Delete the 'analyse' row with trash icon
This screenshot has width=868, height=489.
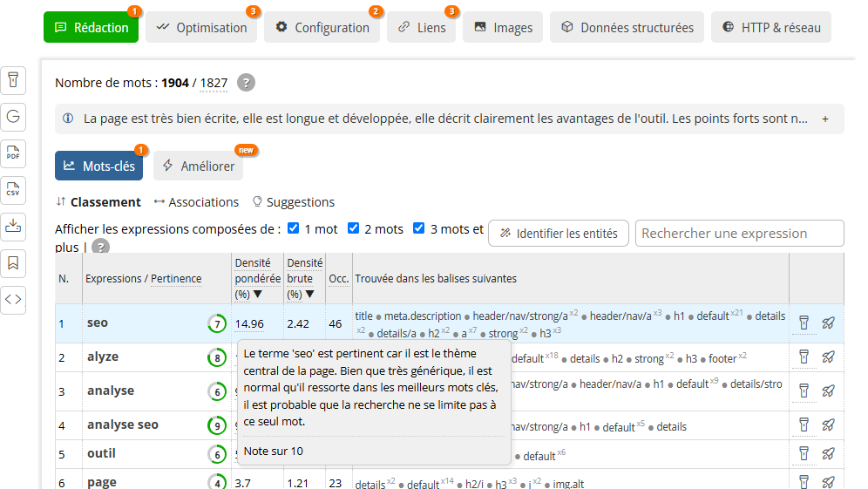804,391
